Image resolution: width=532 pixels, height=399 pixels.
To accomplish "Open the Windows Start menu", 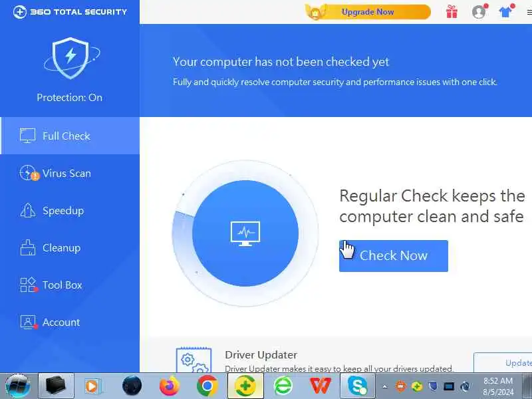I will pos(18,386).
